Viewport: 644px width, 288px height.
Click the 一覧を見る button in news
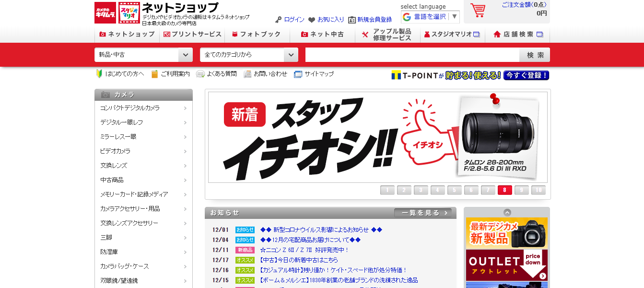(x=422, y=213)
